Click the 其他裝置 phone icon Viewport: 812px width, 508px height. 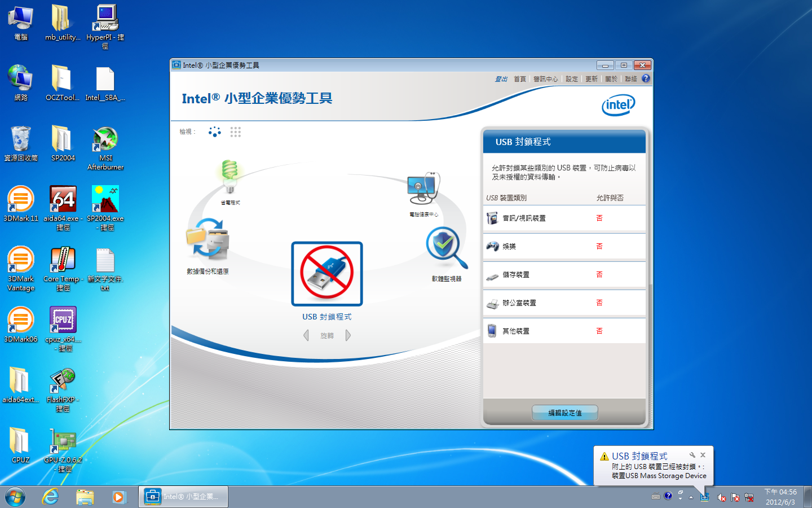click(492, 331)
